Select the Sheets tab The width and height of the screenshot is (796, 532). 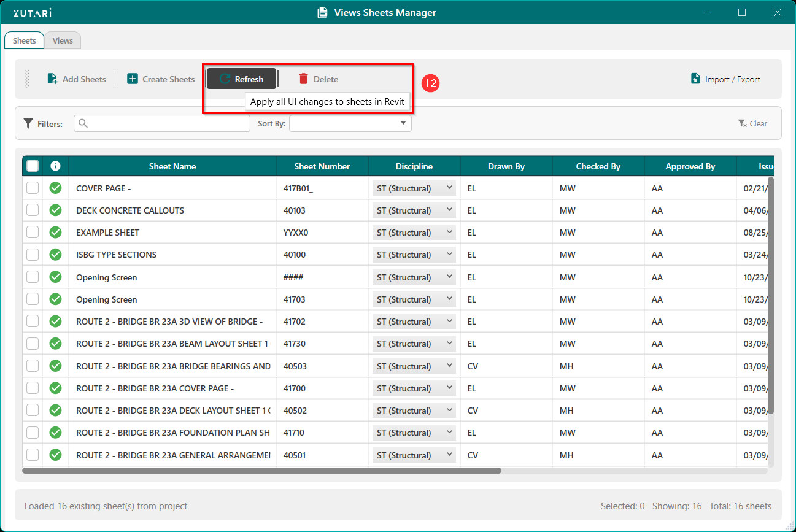[25, 40]
